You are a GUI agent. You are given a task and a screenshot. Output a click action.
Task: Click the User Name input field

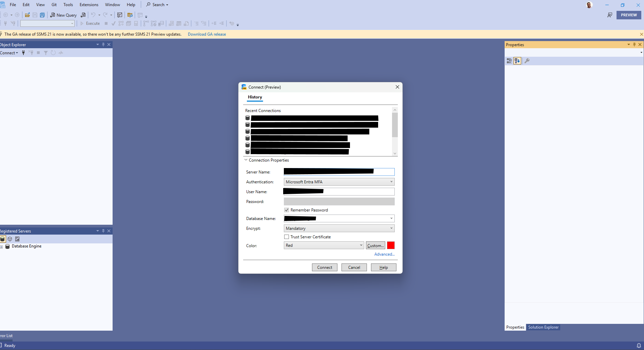(x=339, y=192)
